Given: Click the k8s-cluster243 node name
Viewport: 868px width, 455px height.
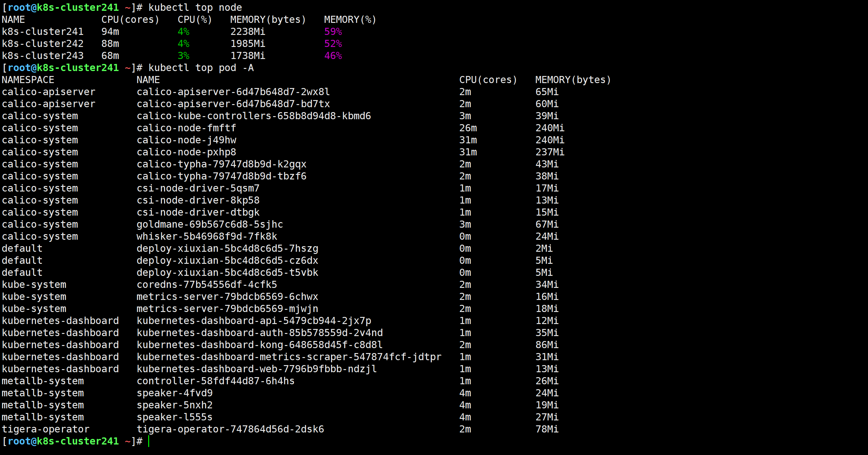Looking at the screenshot, I should (43, 56).
